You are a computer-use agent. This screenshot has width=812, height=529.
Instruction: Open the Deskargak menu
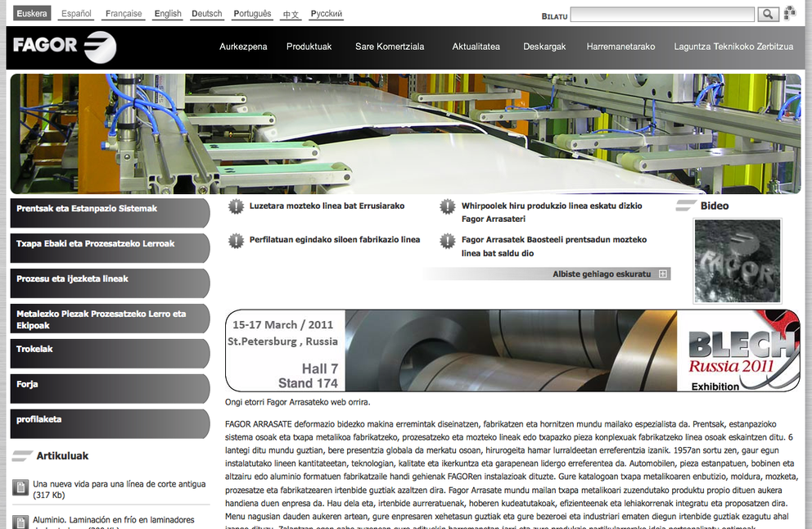point(544,47)
